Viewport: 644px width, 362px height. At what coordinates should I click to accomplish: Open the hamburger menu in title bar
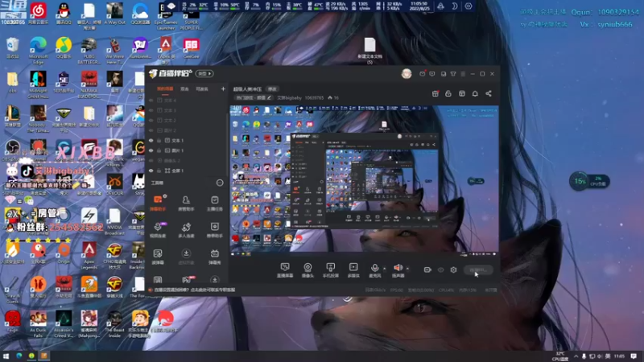(464, 74)
